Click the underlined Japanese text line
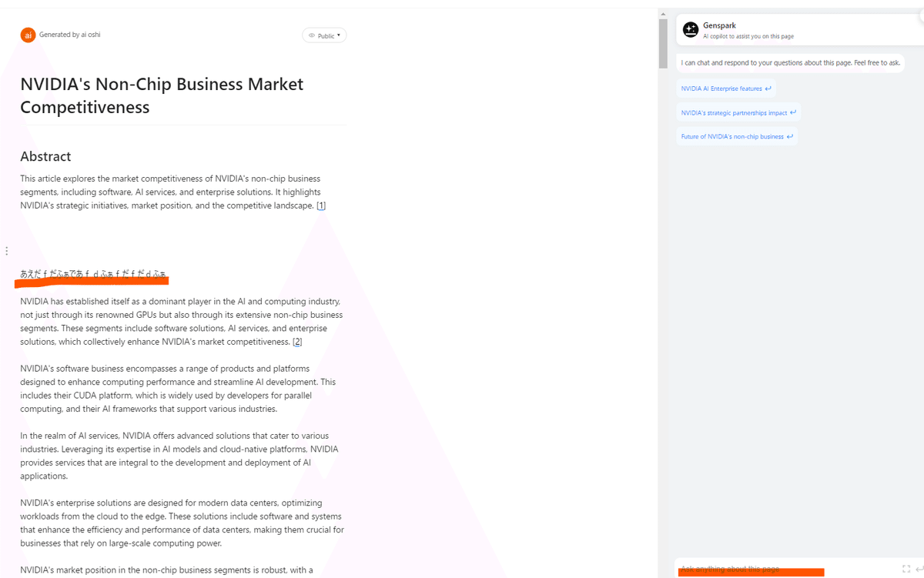The height and width of the screenshot is (578, 924). tap(93, 274)
